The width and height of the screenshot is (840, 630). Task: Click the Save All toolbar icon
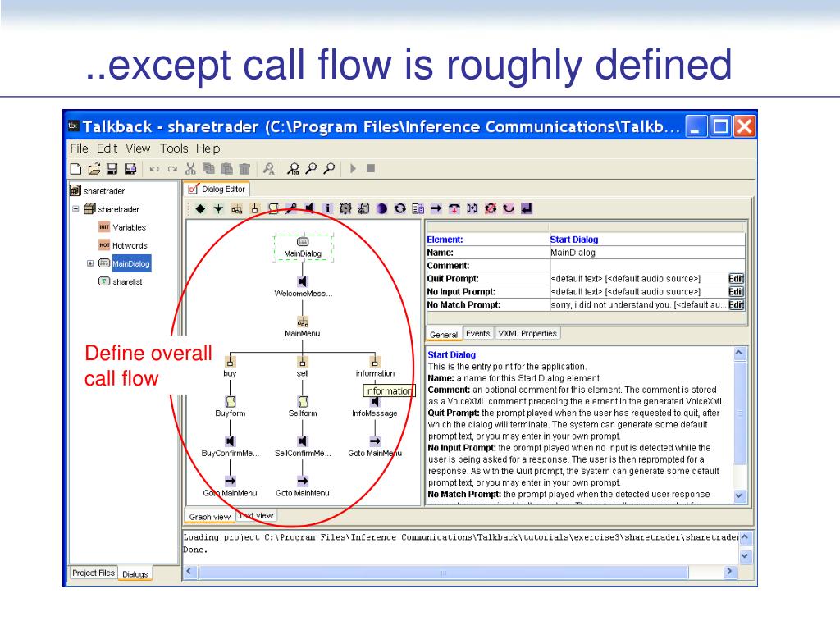point(130,169)
